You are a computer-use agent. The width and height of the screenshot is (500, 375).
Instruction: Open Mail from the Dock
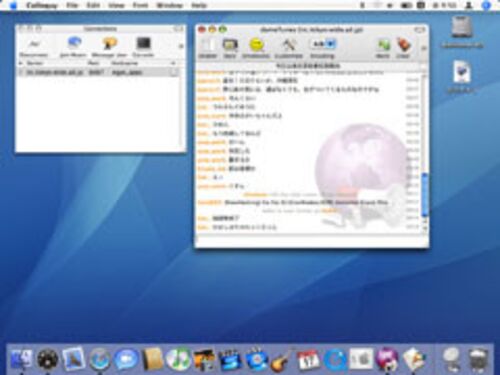click(74, 358)
